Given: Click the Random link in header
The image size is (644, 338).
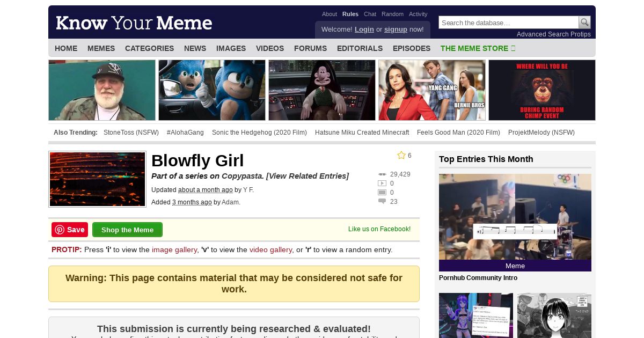Looking at the screenshot, I should point(392,14).
